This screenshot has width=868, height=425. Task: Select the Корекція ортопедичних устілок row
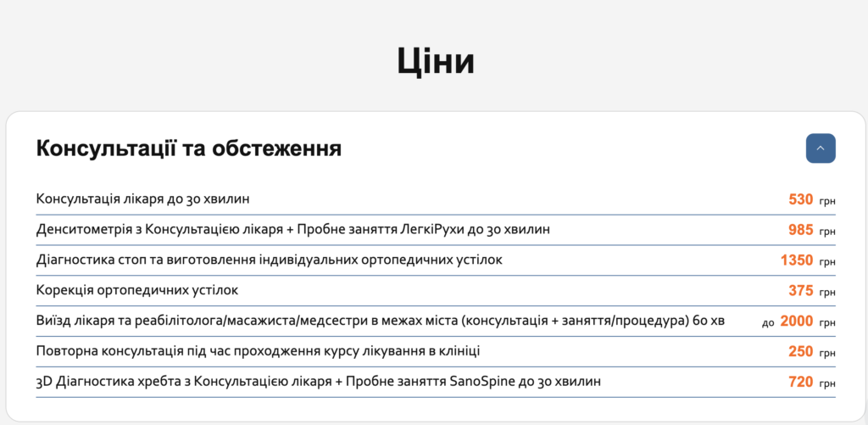tap(137, 290)
